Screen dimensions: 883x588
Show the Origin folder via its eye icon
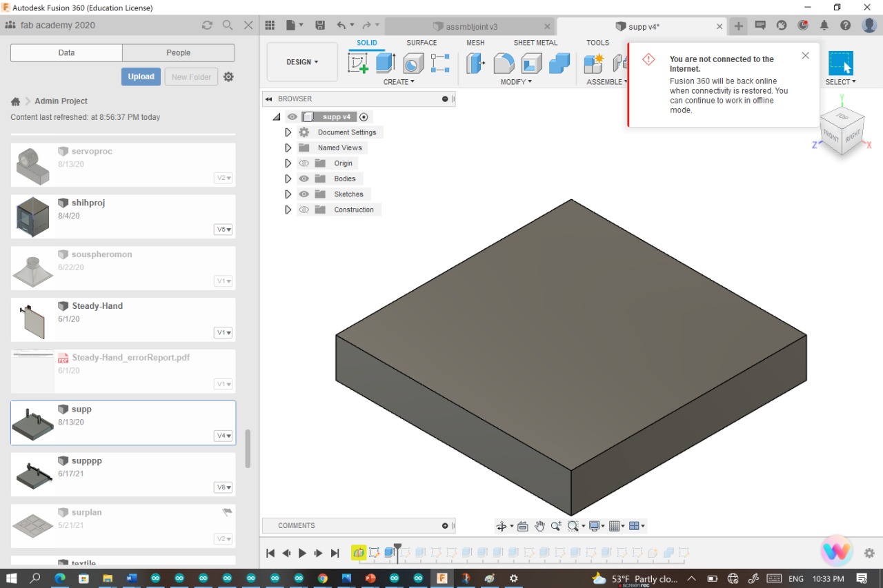click(x=304, y=163)
